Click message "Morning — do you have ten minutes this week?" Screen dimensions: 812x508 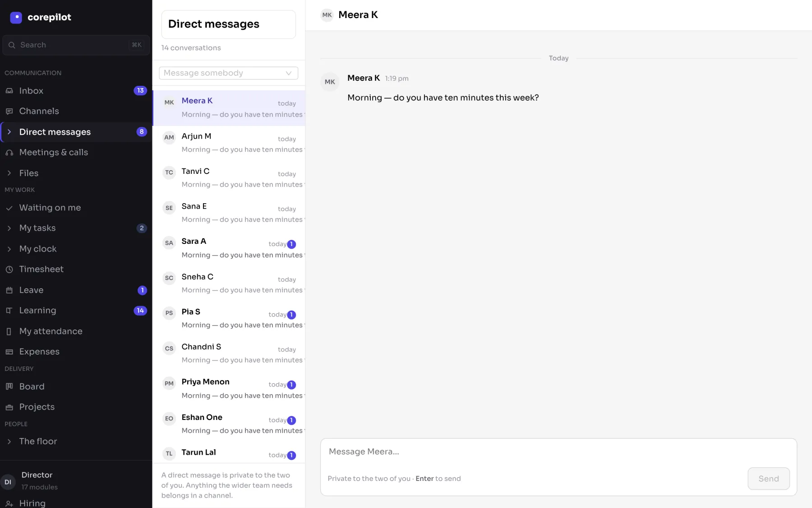click(x=443, y=98)
